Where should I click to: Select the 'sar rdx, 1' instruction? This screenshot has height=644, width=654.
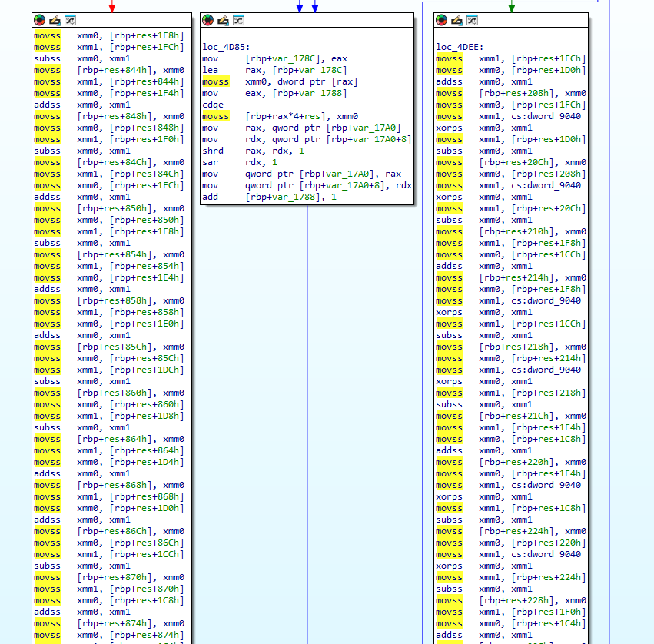click(240, 163)
